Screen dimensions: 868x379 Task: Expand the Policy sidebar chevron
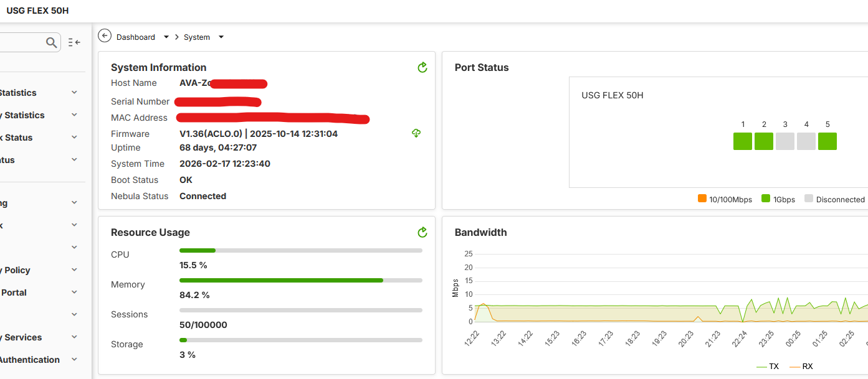click(74, 270)
